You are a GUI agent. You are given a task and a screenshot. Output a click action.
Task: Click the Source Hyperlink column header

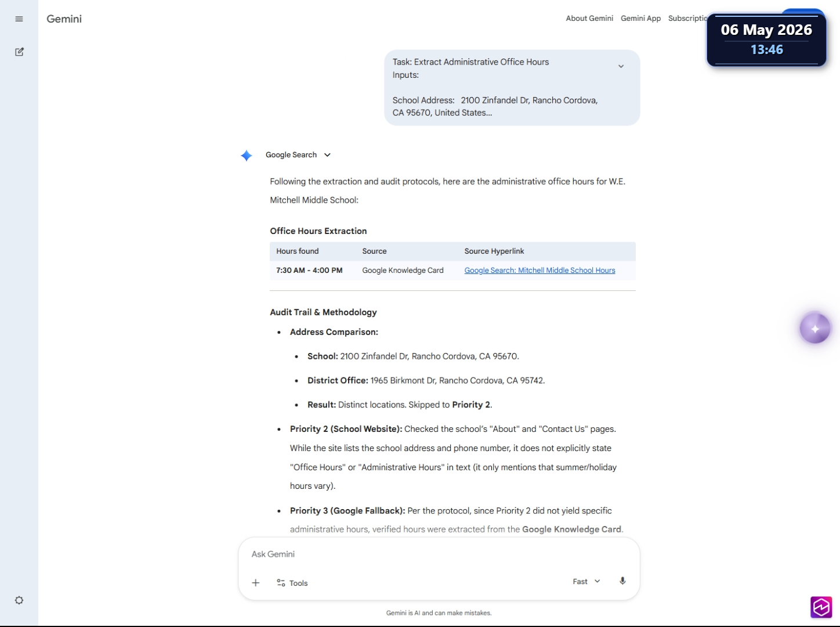(x=494, y=251)
